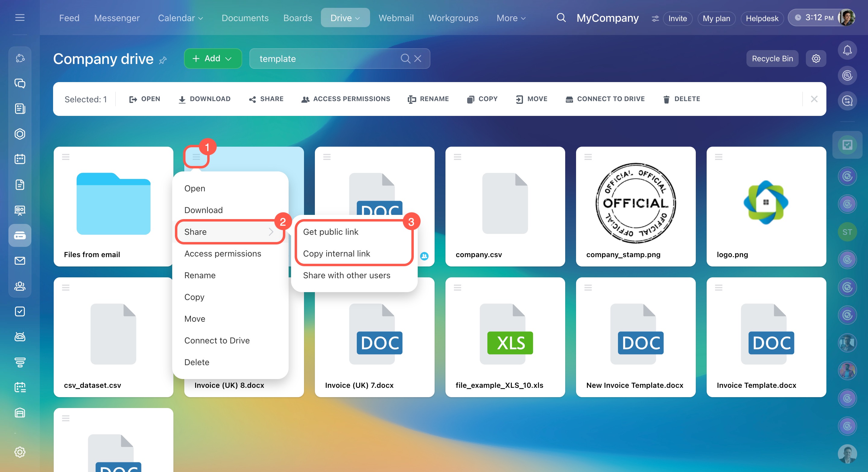
Task: Expand the More menu in top navigation
Action: click(511, 18)
